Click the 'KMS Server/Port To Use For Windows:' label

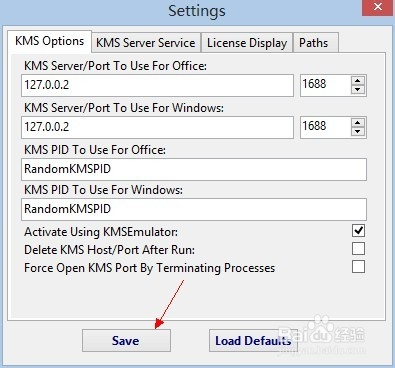tap(124, 108)
